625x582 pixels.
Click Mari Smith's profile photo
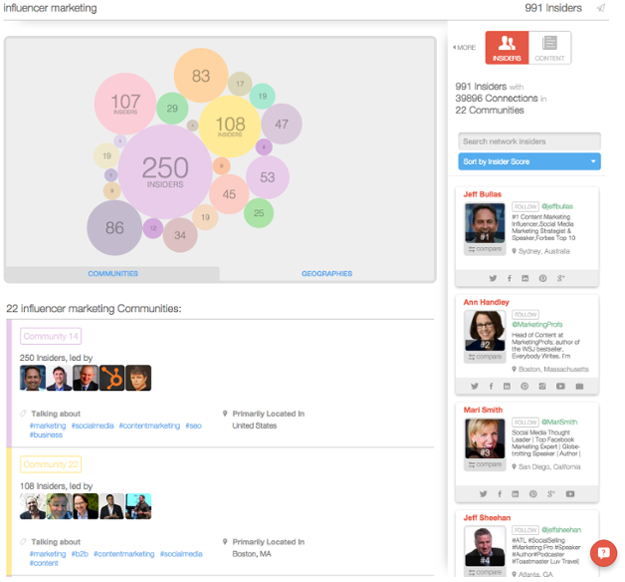(485, 438)
